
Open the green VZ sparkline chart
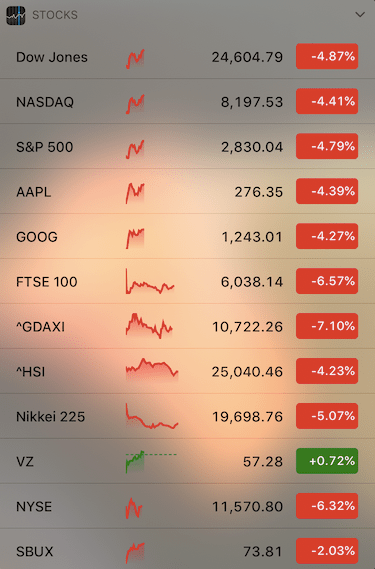[x=151, y=461]
